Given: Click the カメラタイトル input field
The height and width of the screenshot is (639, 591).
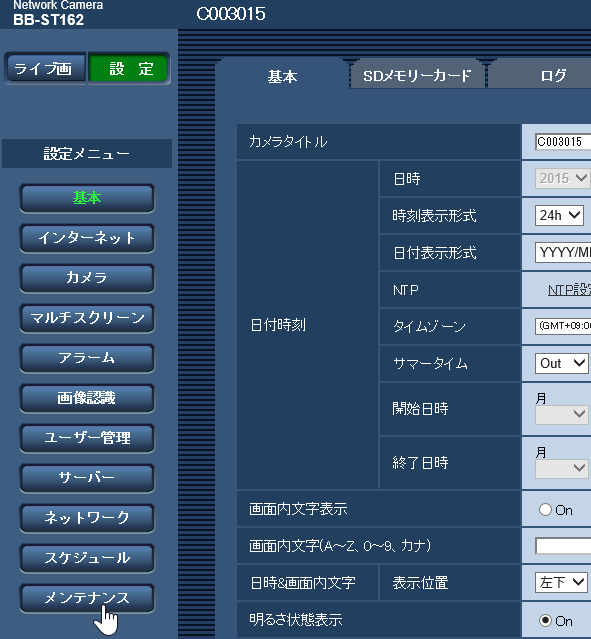Looking at the screenshot, I should 563,142.
